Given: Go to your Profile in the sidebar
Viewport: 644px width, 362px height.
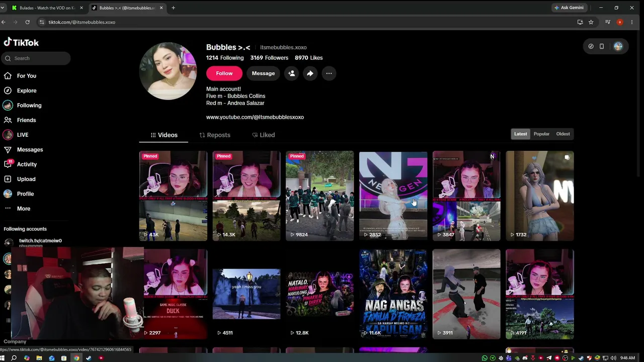Looking at the screenshot, I should click(19, 194).
